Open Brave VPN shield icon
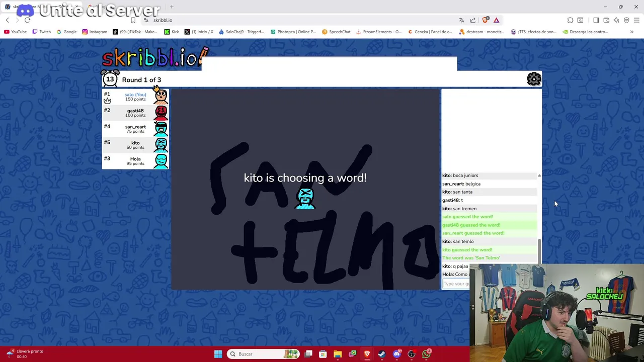 point(626,20)
